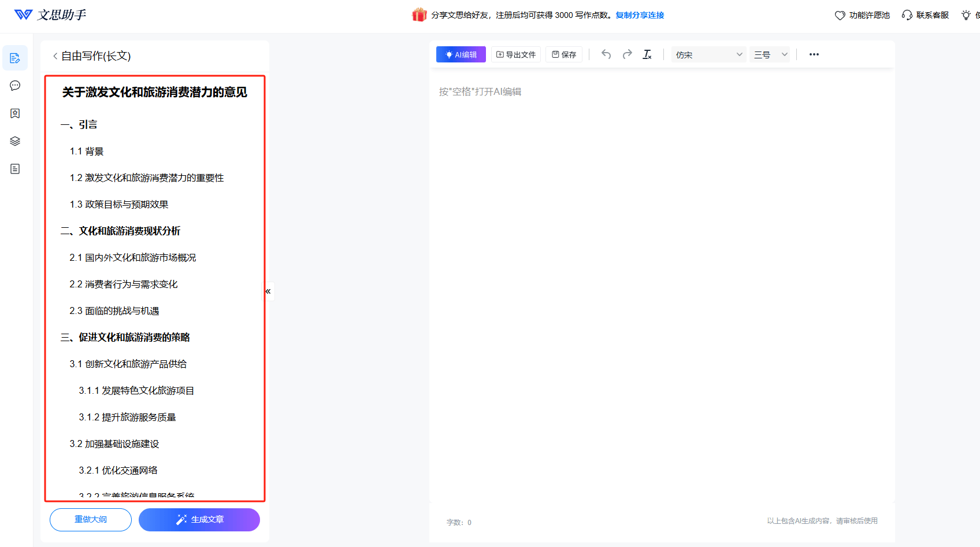Viewport: 980px width, 547px height.
Task: Select the writing/editing icon in the left sidebar
Action: point(15,58)
